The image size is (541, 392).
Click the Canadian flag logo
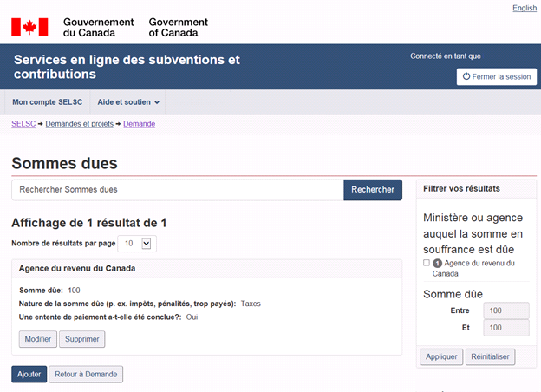point(29,27)
